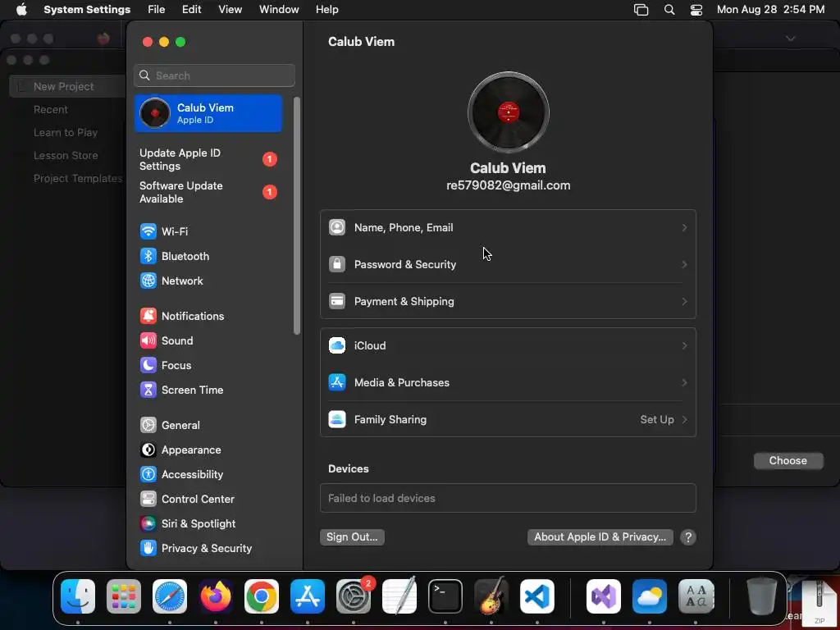Image resolution: width=840 pixels, height=630 pixels.
Task: Open the Appearance icon in sidebar
Action: click(148, 450)
